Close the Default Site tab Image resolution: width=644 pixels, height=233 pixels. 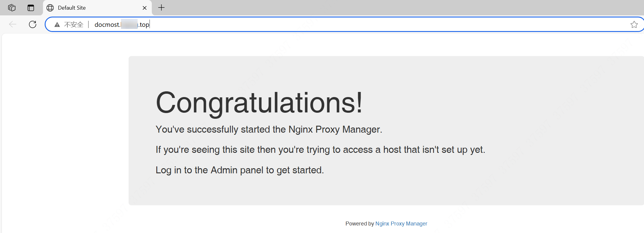point(145,8)
